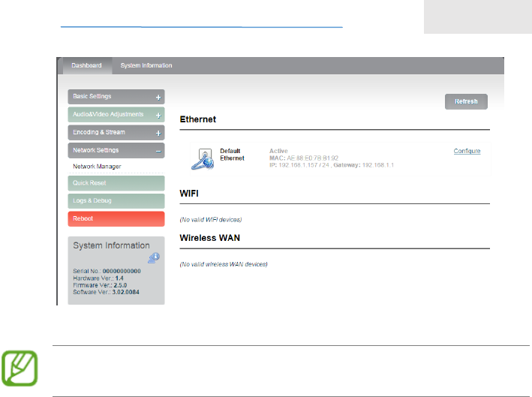Screen dimensions: 532x397
Task: Click the Quick Reset button
Action: point(116,183)
